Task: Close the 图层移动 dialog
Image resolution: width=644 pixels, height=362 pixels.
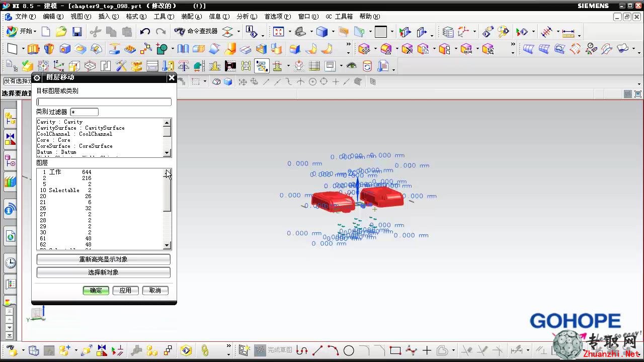Action: [x=172, y=77]
